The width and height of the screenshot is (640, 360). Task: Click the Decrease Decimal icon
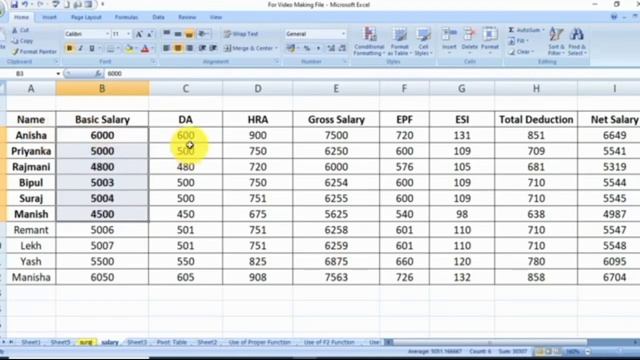(342, 48)
